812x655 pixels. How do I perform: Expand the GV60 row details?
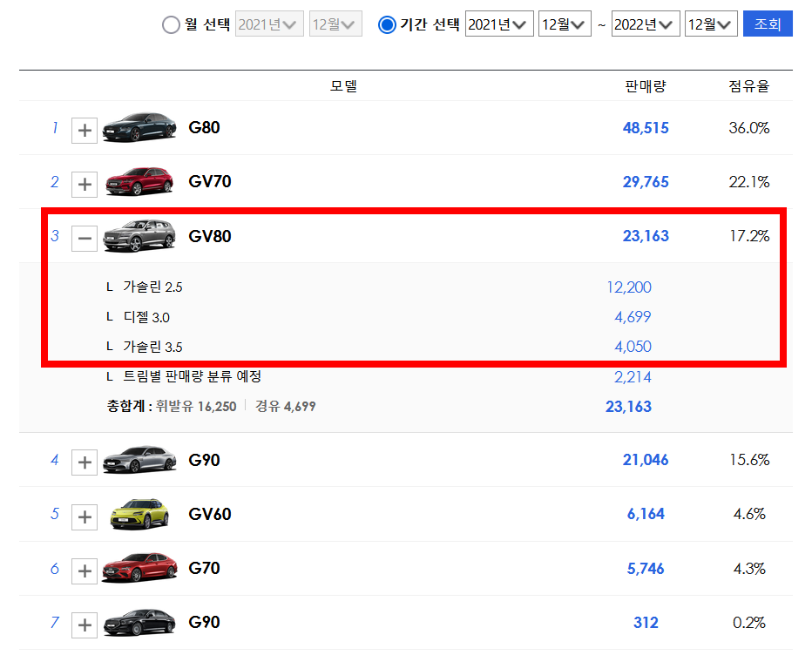point(85,517)
